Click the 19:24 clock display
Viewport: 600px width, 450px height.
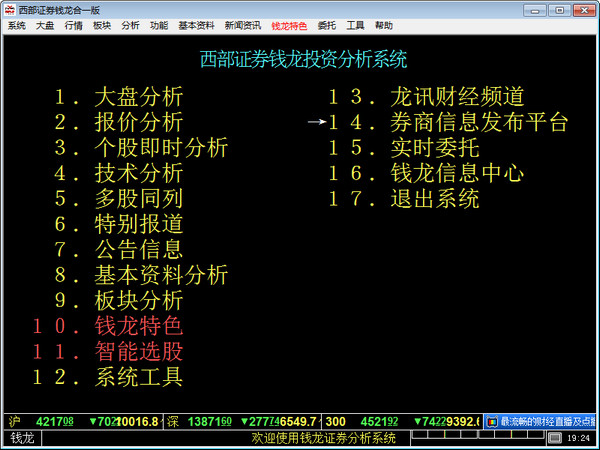click(x=579, y=438)
